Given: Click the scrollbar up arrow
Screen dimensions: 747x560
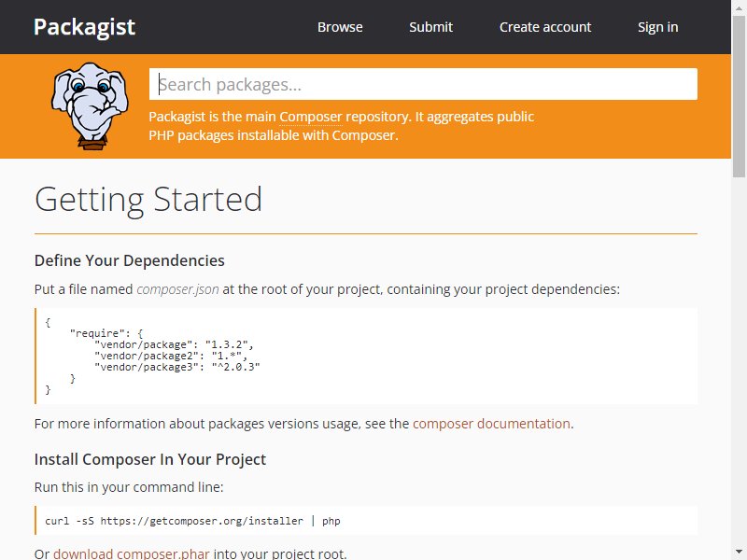Looking at the screenshot, I should (739, 7).
